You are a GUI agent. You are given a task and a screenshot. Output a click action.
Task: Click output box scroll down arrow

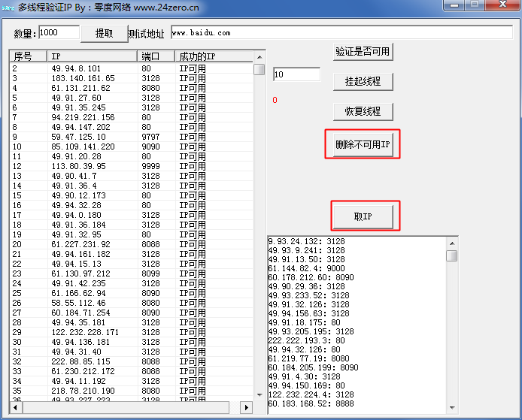tap(452, 408)
